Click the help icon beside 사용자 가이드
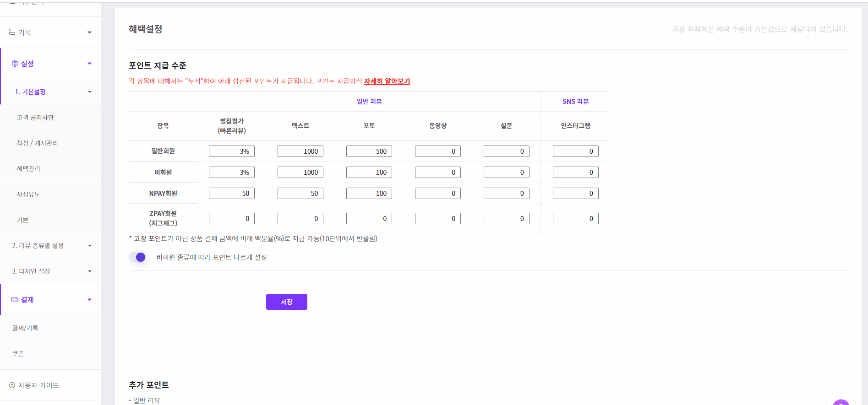Viewport: 868px width, 405px height. pos(12,385)
